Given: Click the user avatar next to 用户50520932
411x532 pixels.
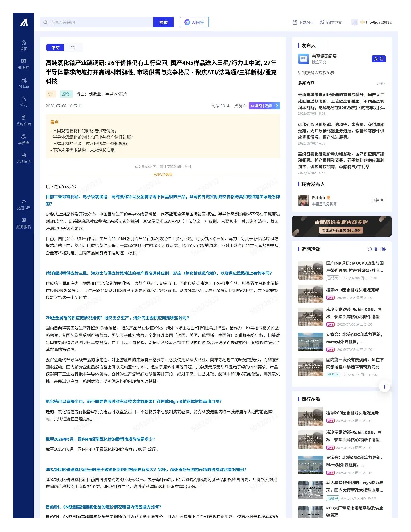Looking at the screenshot, I should pyautogui.click(x=355, y=22).
